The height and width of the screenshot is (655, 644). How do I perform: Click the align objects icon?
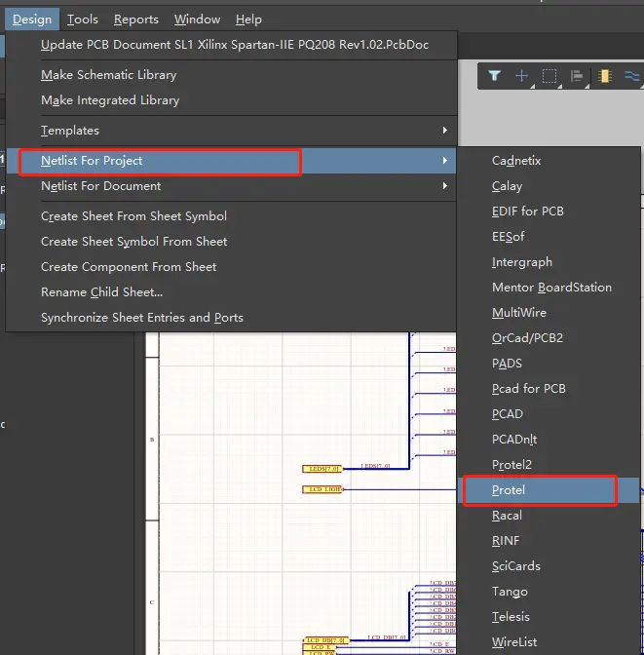577,76
